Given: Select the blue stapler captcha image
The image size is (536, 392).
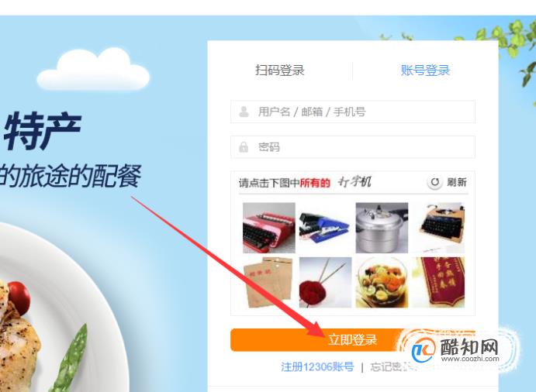Looking at the screenshot, I should click(x=325, y=228).
